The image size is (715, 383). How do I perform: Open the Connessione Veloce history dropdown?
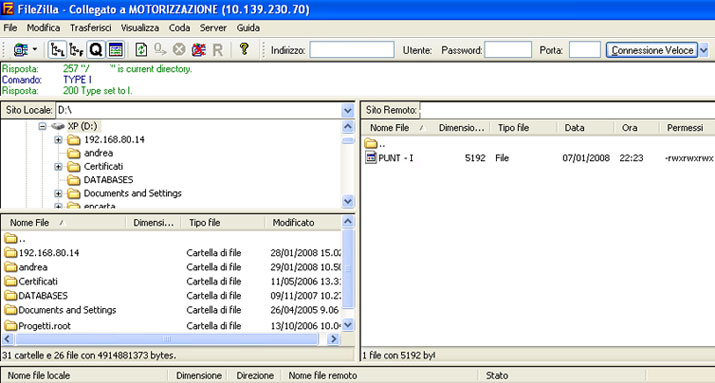point(704,50)
